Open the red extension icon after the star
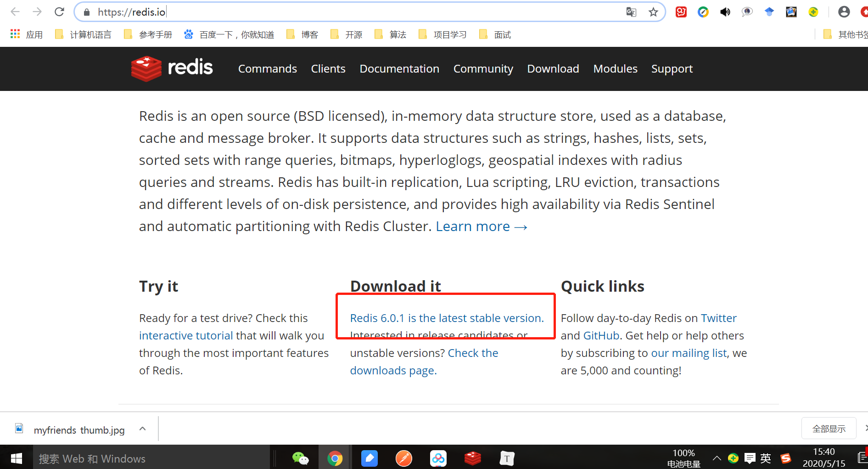Screen dimensions: 868x469 coord(681,12)
